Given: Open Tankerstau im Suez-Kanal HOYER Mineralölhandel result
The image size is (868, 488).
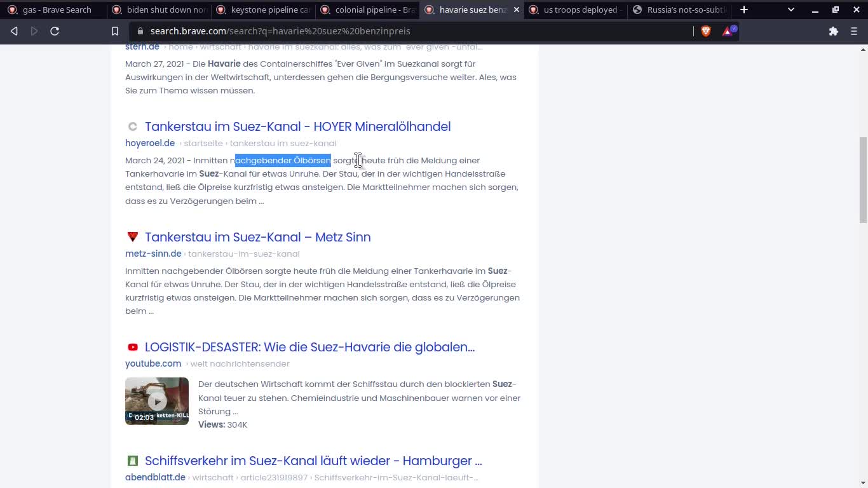Looking at the screenshot, I should [297, 126].
